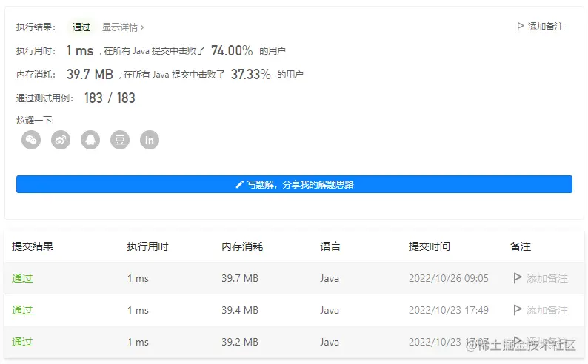Click 1 ms in the 2022/10/26 row
Screen dimensions: 588x364
pos(138,278)
